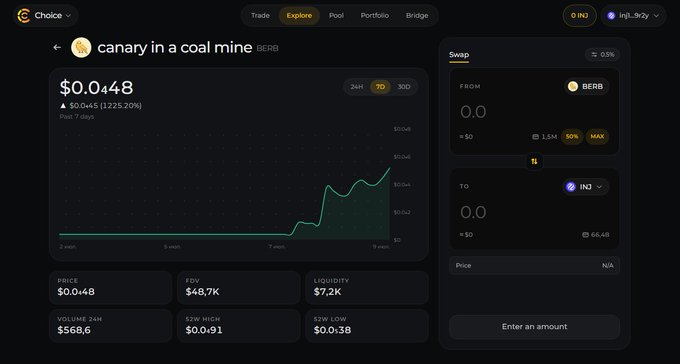Click the 0 INJ balance button
This screenshot has width=680, height=364.
point(579,16)
